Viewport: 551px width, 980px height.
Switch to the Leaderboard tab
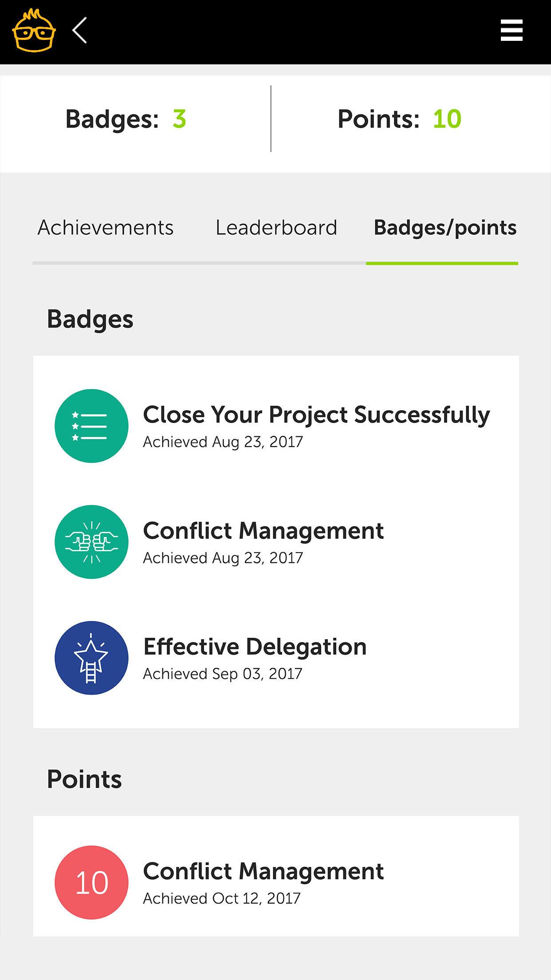coord(276,228)
